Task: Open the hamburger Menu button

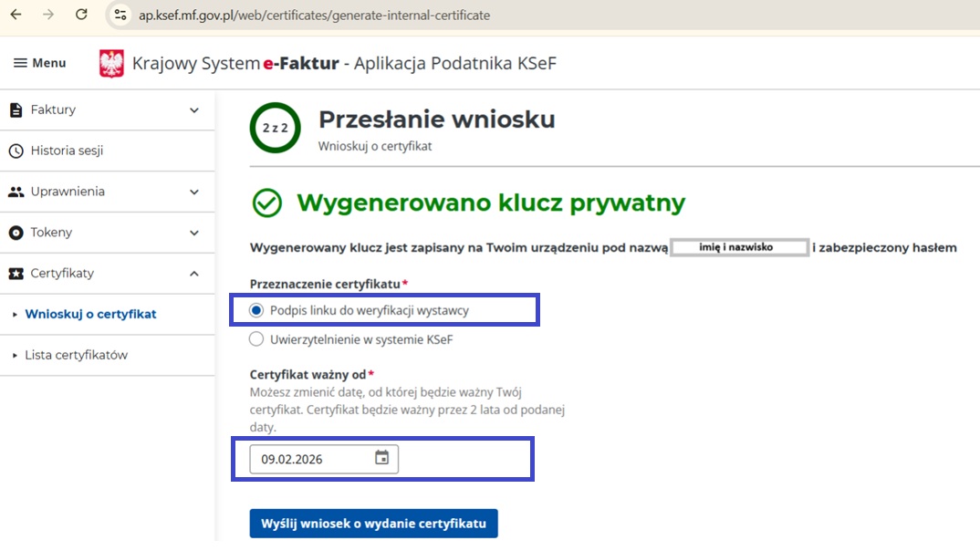Action: pos(39,63)
